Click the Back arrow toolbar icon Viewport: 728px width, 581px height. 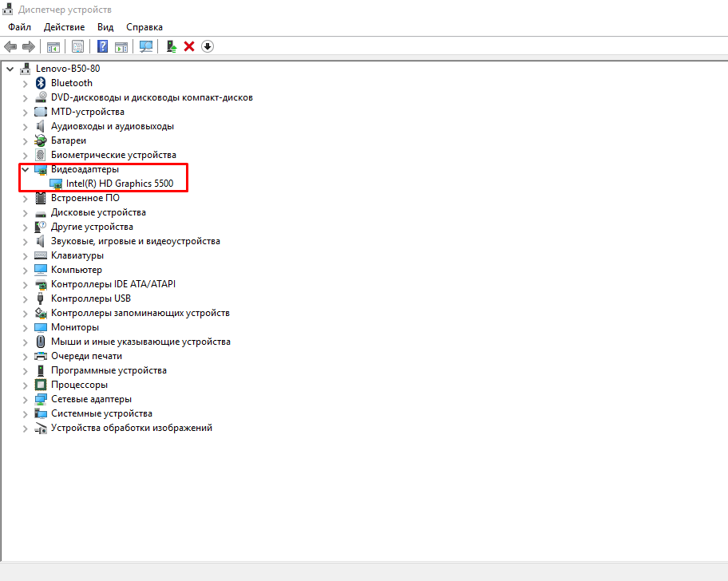coord(10,46)
